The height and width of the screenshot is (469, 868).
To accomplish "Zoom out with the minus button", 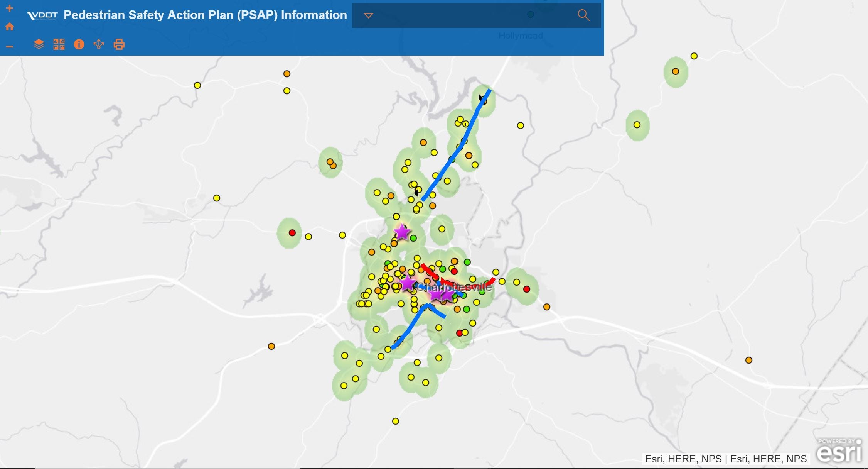I will [x=10, y=47].
